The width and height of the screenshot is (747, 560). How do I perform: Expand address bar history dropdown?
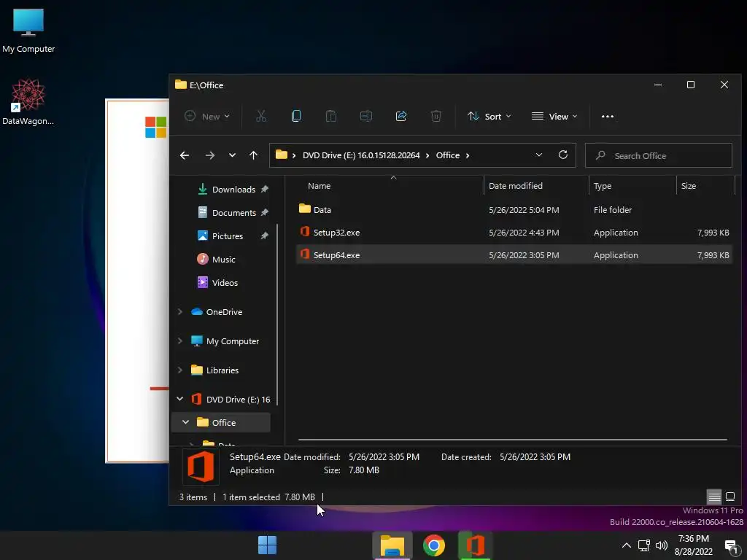click(539, 155)
